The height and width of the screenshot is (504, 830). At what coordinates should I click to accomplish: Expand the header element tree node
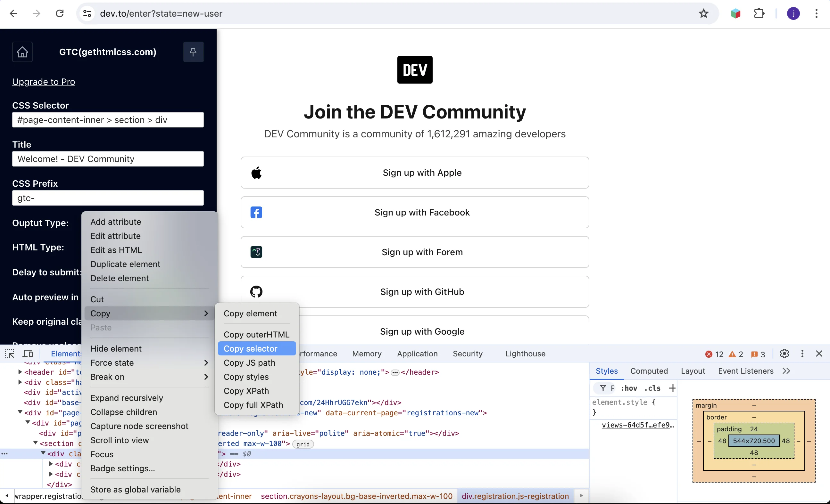[20, 372]
